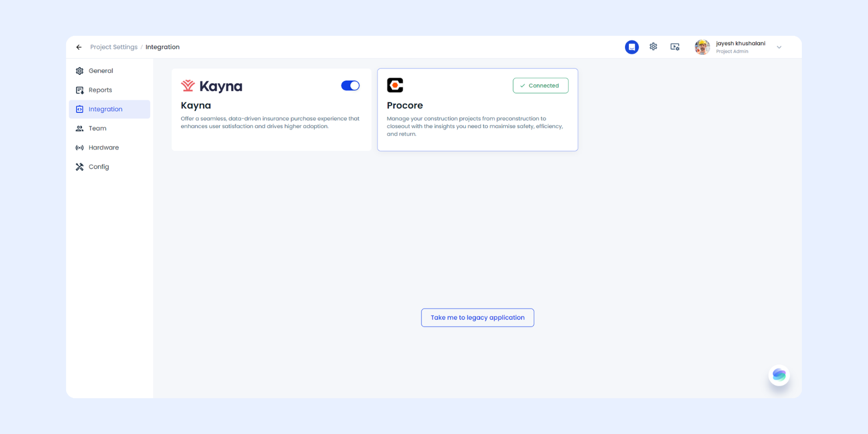Screen dimensions: 868x434
Task: Click the Procore logo icon
Action: tap(395, 85)
